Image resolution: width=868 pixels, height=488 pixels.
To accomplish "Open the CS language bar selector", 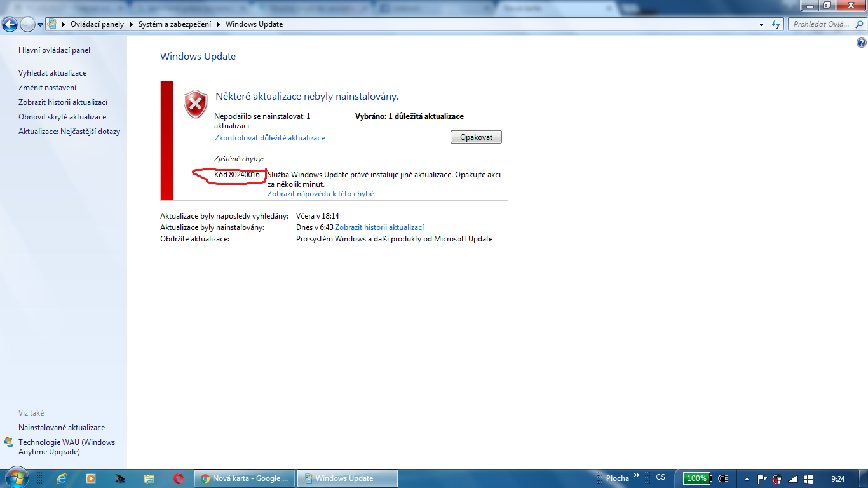I will pos(661,477).
